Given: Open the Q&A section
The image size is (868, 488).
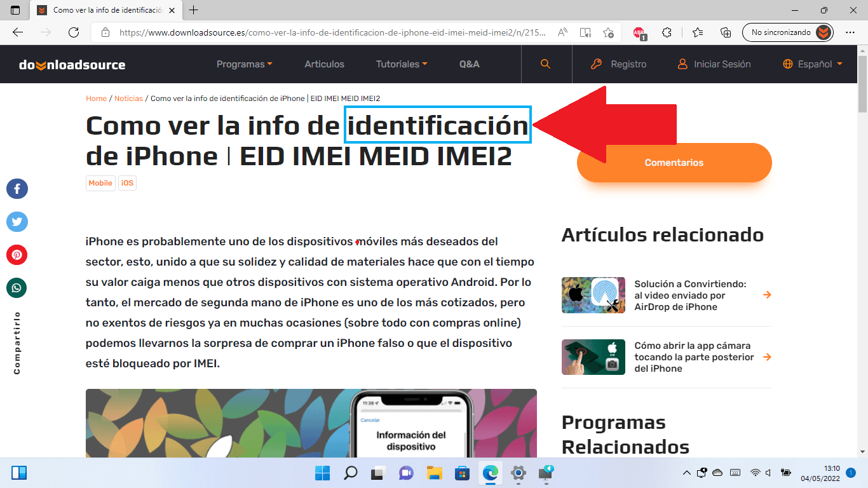Looking at the screenshot, I should [x=470, y=64].
